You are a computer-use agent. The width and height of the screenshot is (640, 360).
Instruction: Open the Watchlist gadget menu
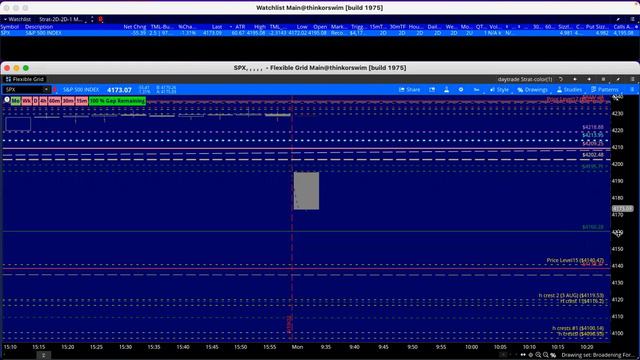[17, 19]
